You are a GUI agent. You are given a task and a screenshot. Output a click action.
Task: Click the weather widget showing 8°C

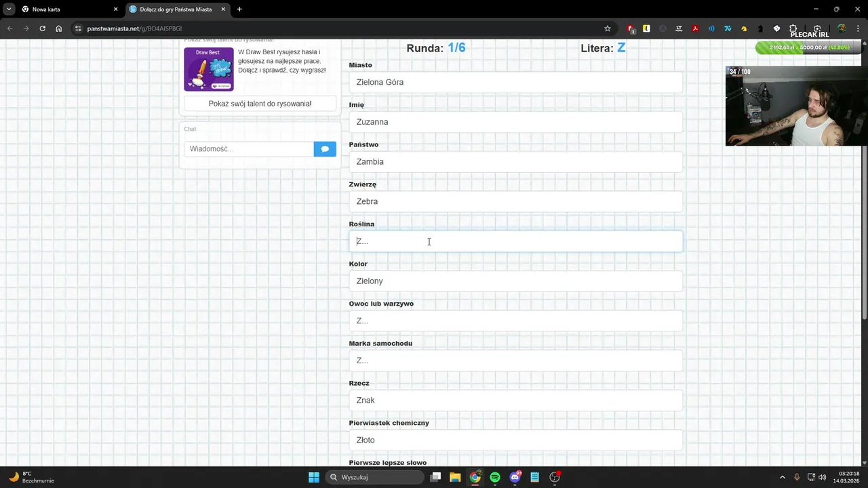point(31,477)
